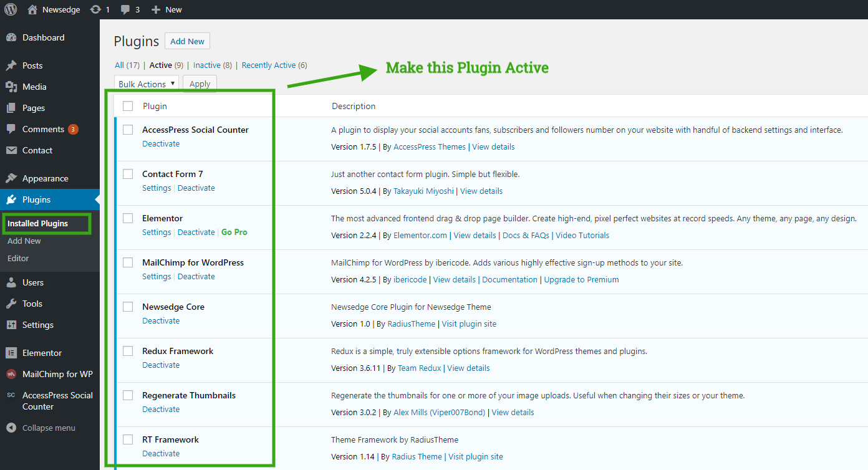Apply the selected bulk action

(200, 84)
